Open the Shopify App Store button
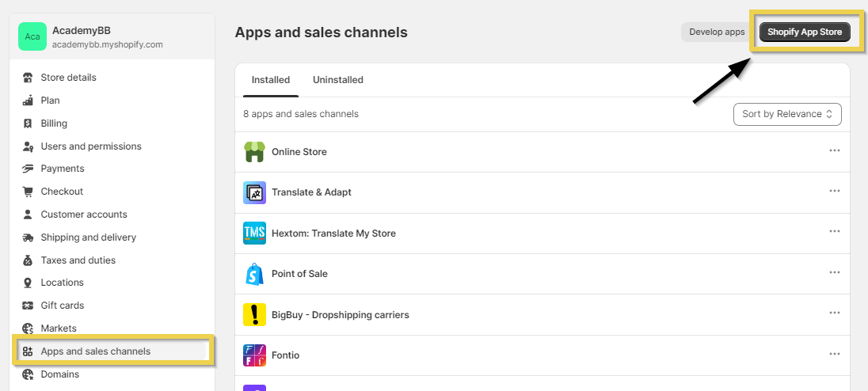This screenshot has width=868, height=391. click(x=803, y=32)
